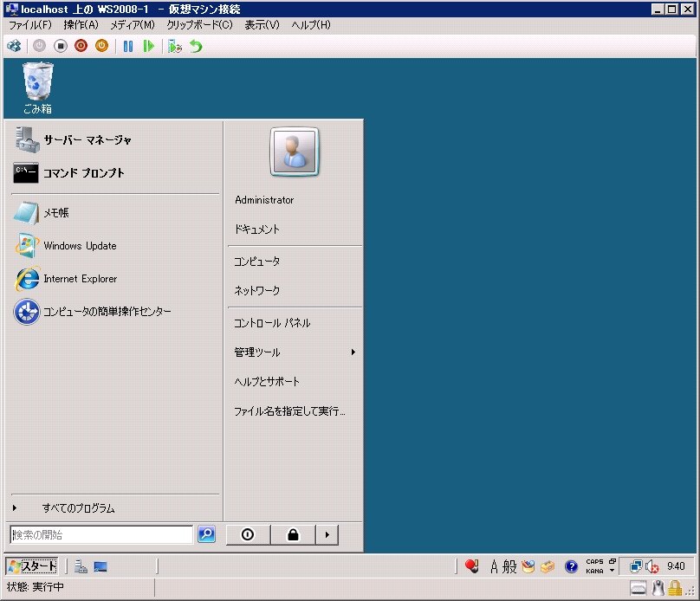
Task: Open the VM connection window title icon menu
Action: tap(12, 9)
